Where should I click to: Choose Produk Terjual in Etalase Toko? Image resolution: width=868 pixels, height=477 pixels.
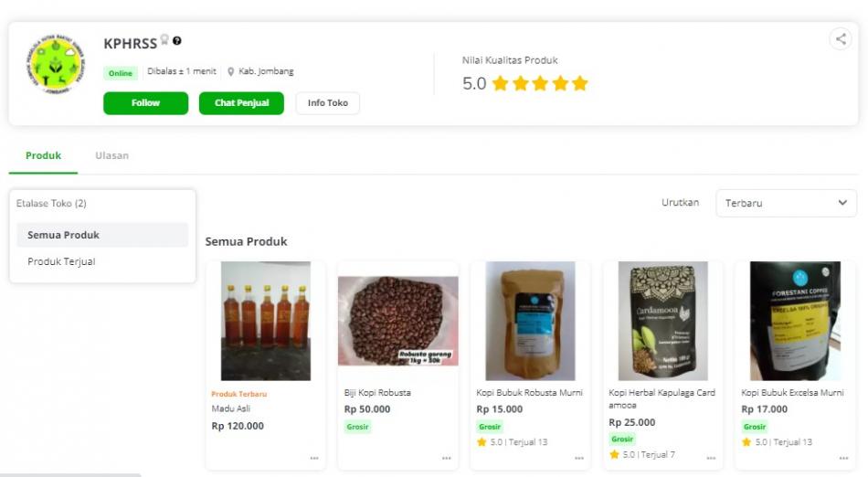coord(61,262)
